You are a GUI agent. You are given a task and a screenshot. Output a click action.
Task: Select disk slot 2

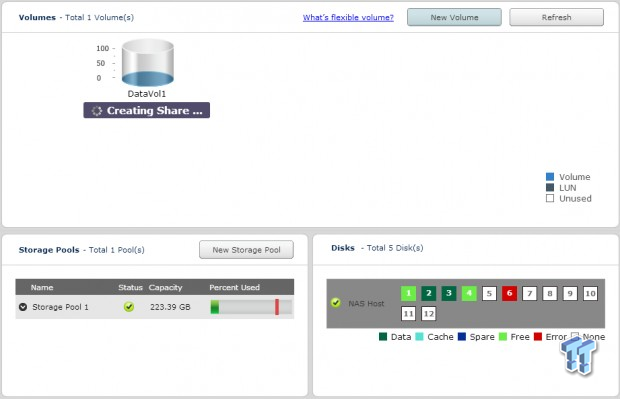[x=429, y=293]
